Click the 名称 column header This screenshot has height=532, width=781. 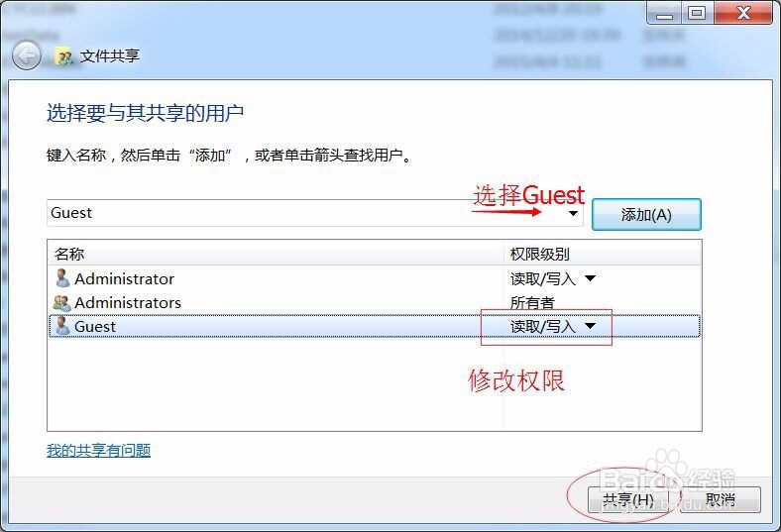276,255
